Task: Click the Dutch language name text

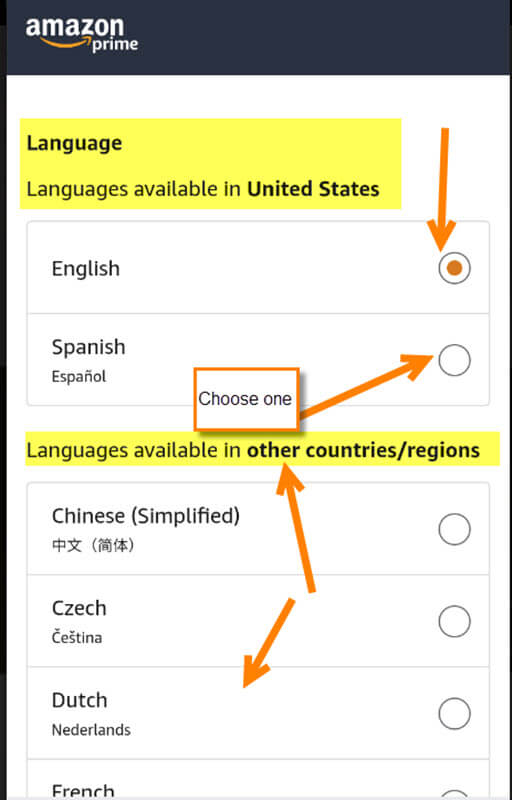Action: tap(80, 700)
